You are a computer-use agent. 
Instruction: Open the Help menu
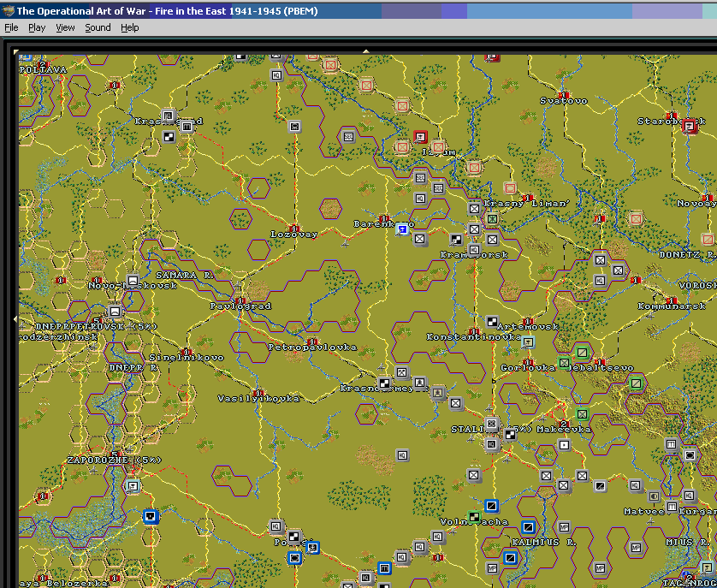pos(130,27)
